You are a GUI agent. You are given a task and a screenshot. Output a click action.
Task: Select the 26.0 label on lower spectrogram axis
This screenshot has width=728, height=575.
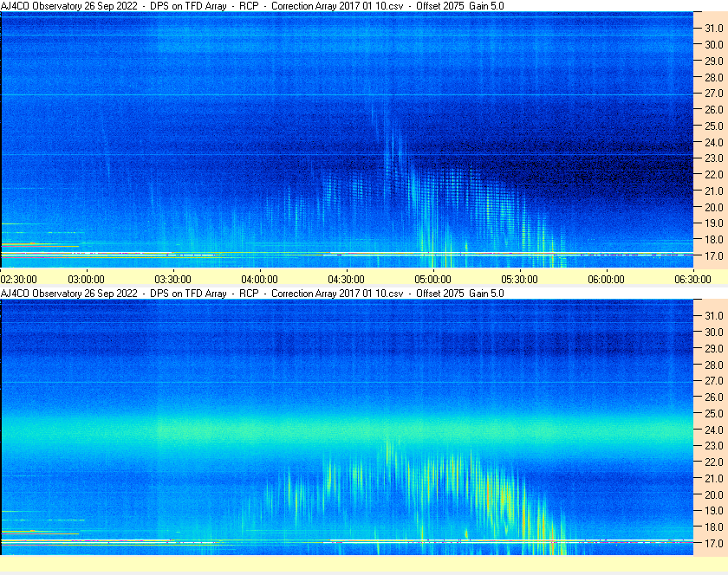(x=714, y=397)
